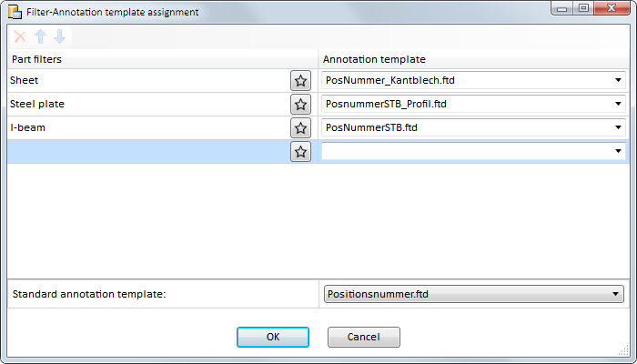Click the empty highlighted part filter cell
This screenshot has height=364, width=637.
(148, 152)
